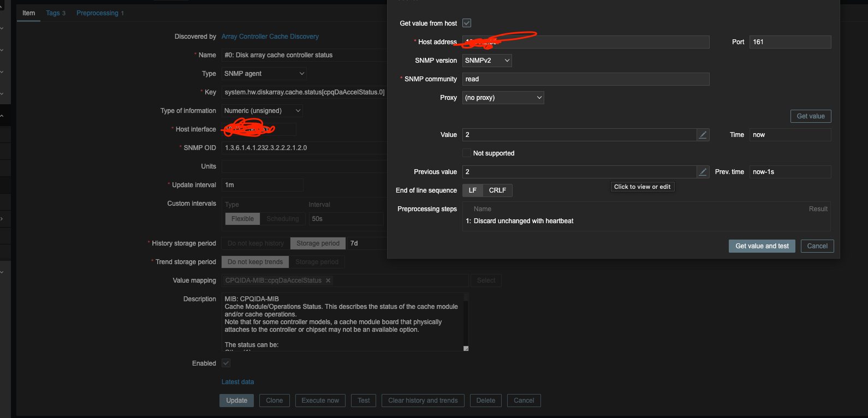Click the Port field showing 161

tap(790, 42)
